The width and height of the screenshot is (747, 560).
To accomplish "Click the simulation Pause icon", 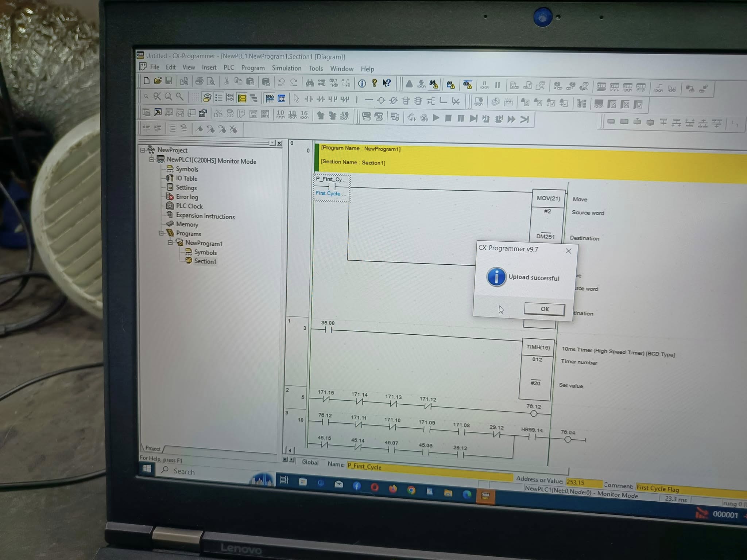I will point(461,118).
